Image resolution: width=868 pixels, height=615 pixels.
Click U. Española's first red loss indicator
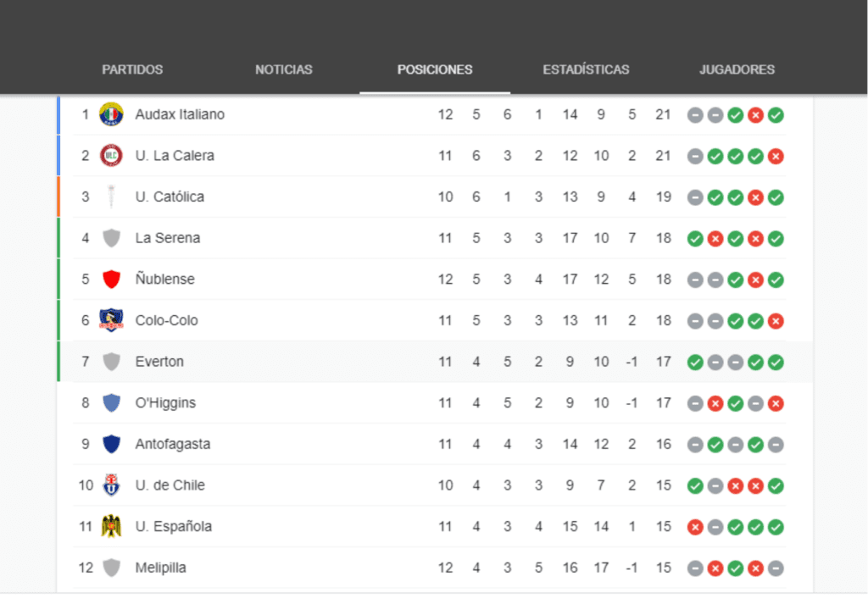(x=695, y=527)
